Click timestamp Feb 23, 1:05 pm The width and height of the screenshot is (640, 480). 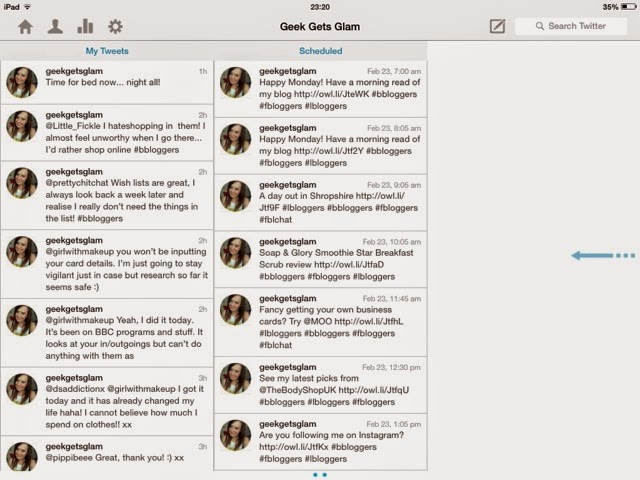(393, 424)
